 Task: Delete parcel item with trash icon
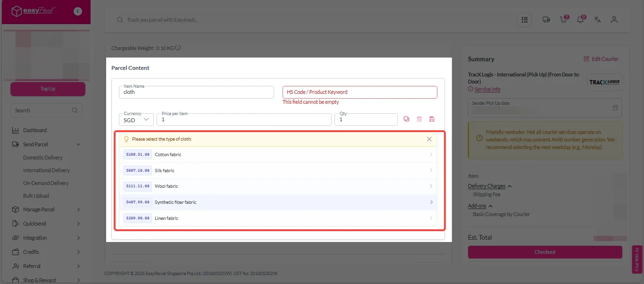click(419, 120)
